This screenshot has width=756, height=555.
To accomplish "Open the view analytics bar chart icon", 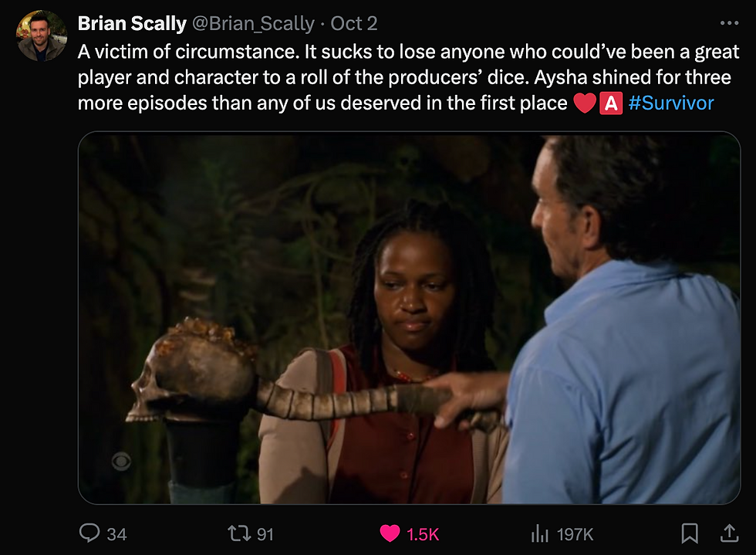I will pyautogui.click(x=538, y=533).
